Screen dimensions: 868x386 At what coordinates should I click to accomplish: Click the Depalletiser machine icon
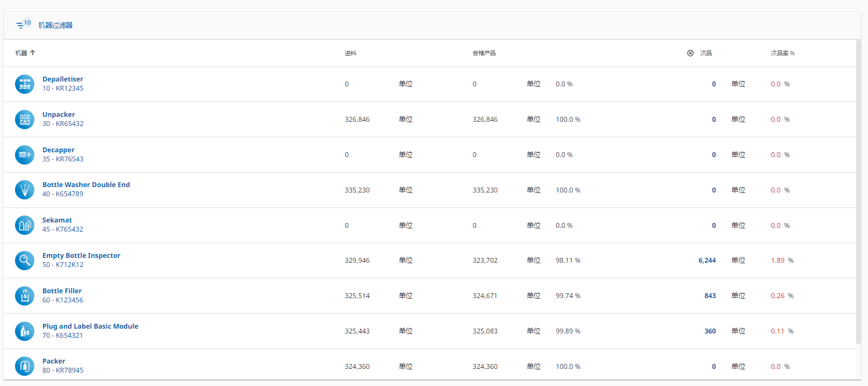[x=25, y=84]
